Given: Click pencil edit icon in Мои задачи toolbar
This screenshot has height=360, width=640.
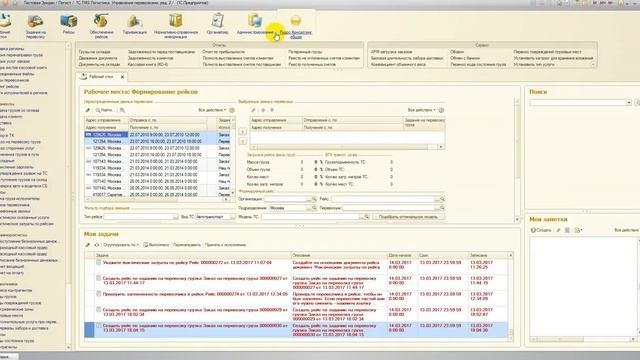Looking at the screenshot, I should pyautogui.click(x=87, y=245).
